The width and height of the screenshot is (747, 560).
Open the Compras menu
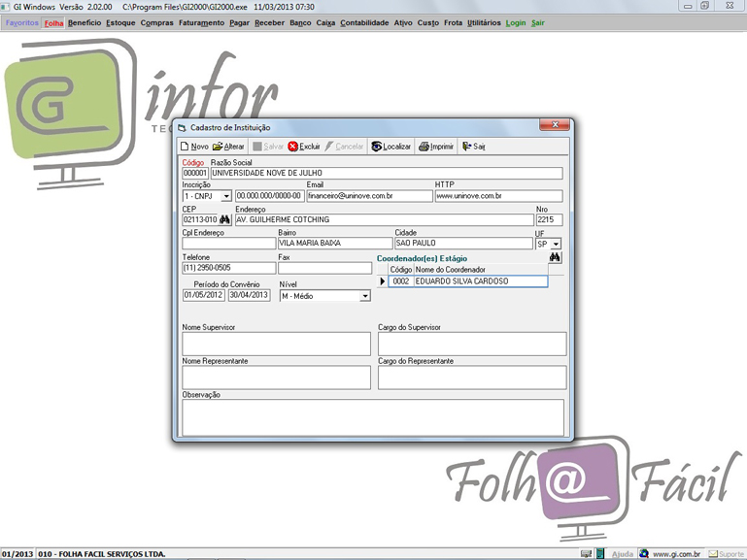coord(156,23)
